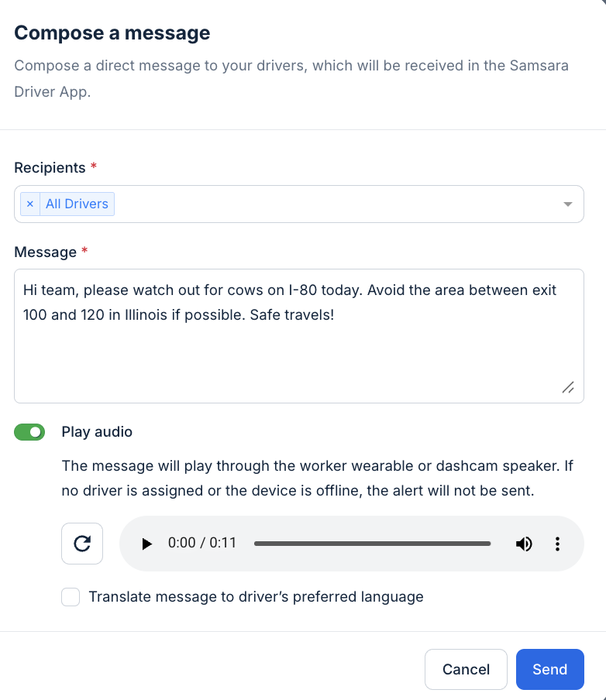Focus the Message text area
Image resolution: width=606 pixels, height=700 pixels.
[x=299, y=335]
